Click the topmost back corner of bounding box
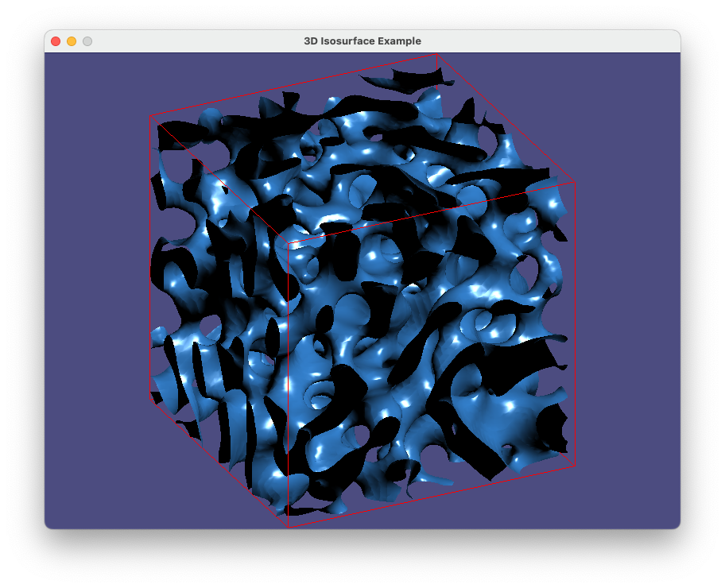This screenshot has width=725, height=588. [x=436, y=55]
